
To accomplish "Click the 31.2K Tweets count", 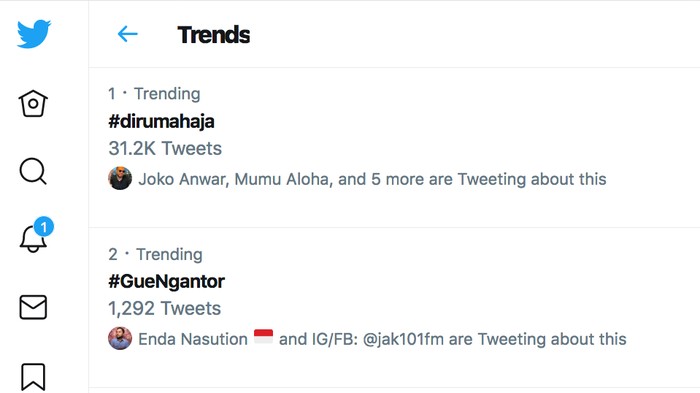I will point(165,148).
